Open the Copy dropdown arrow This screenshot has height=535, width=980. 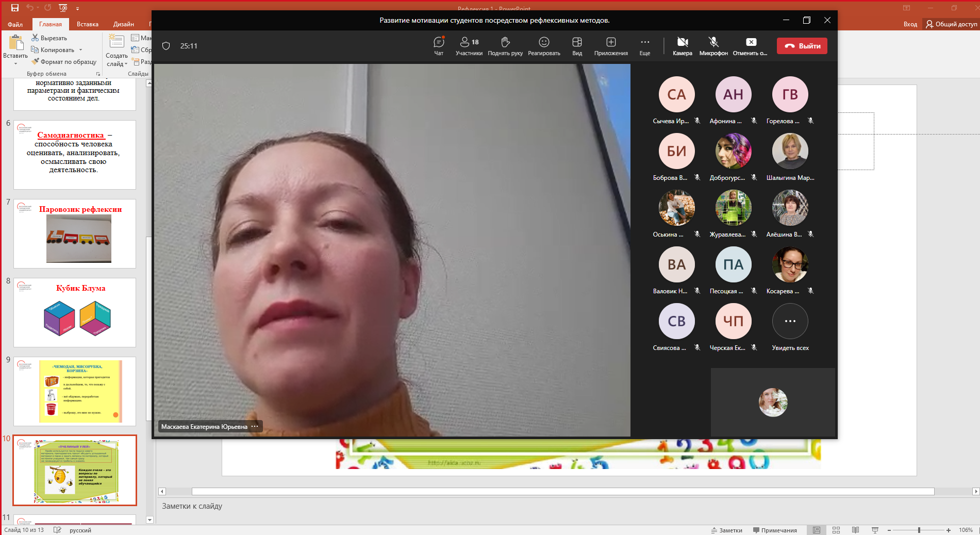coord(80,50)
